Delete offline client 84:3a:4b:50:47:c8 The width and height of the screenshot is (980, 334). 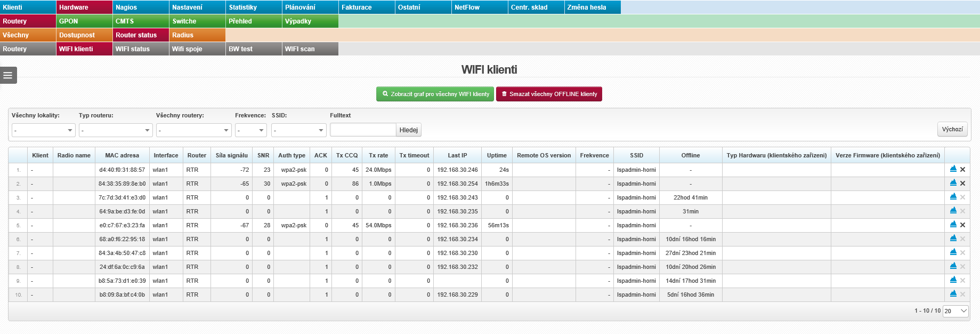(963, 253)
